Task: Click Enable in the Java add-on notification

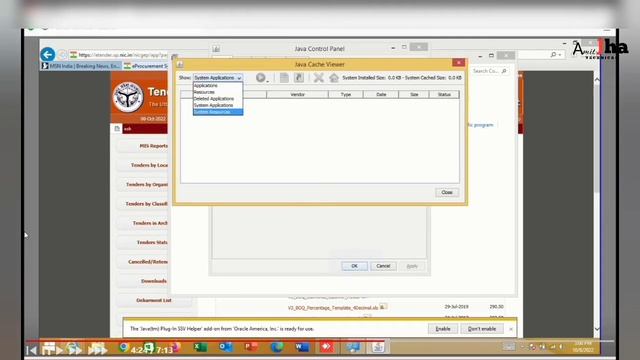Action: tap(443, 329)
